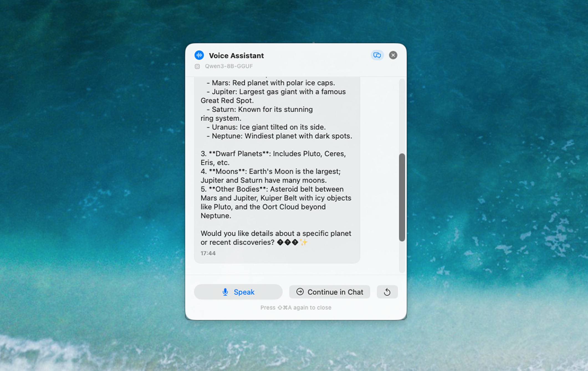The height and width of the screenshot is (371, 588).
Task: Click the Speak microphone button
Action: click(238, 292)
